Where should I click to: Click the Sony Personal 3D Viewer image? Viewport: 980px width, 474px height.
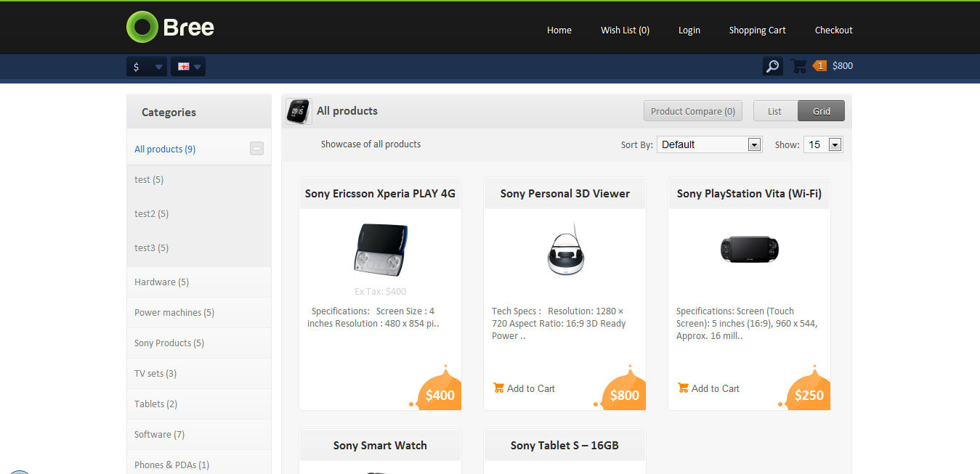click(564, 249)
